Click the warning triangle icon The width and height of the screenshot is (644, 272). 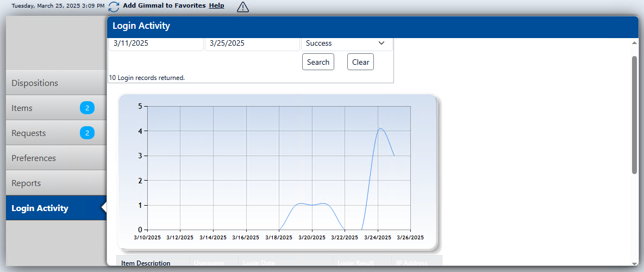click(243, 7)
